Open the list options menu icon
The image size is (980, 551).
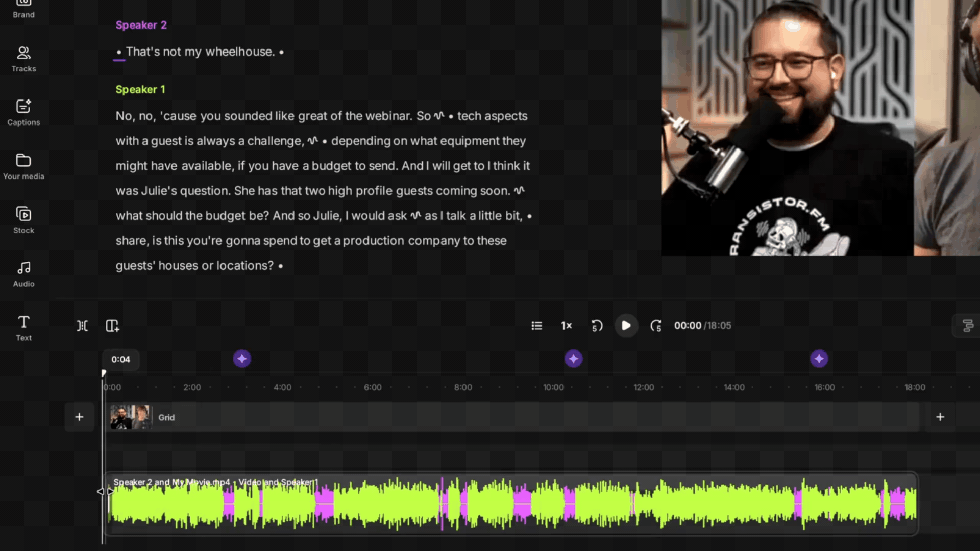coord(536,325)
